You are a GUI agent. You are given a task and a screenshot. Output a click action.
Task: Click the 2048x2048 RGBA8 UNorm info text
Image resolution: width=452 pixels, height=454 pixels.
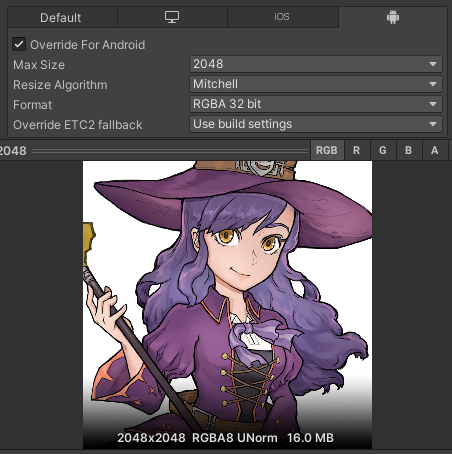click(225, 438)
